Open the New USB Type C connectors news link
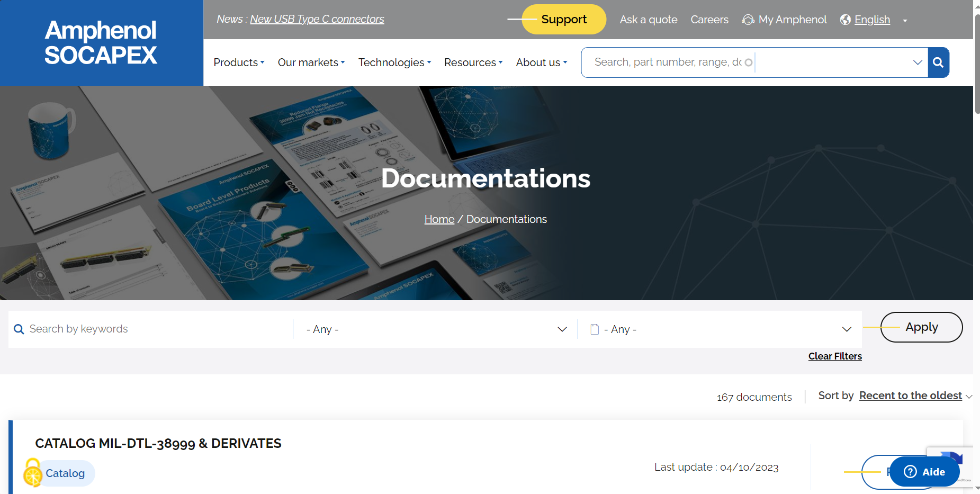The width and height of the screenshot is (980, 494). (x=317, y=19)
